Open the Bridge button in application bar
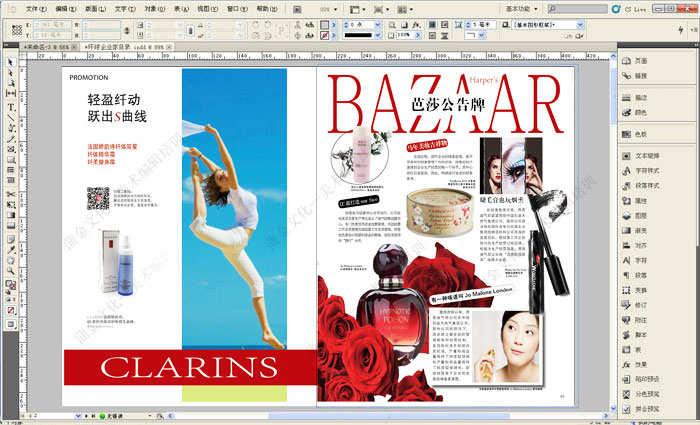Screen dimensions: 700x425 pyautogui.click(x=297, y=9)
